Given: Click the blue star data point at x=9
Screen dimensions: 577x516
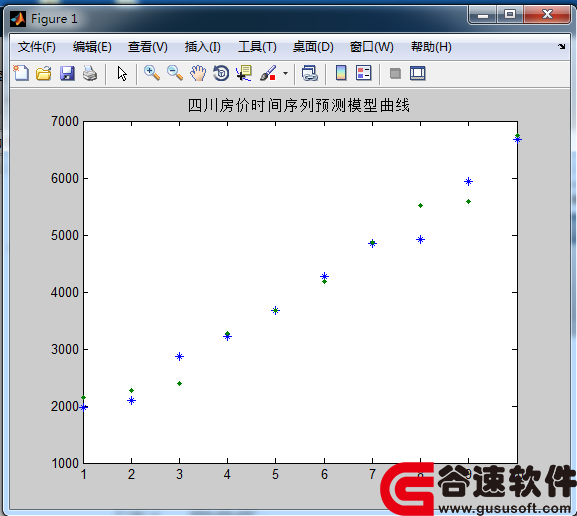Looking at the screenshot, I should click(x=468, y=181).
